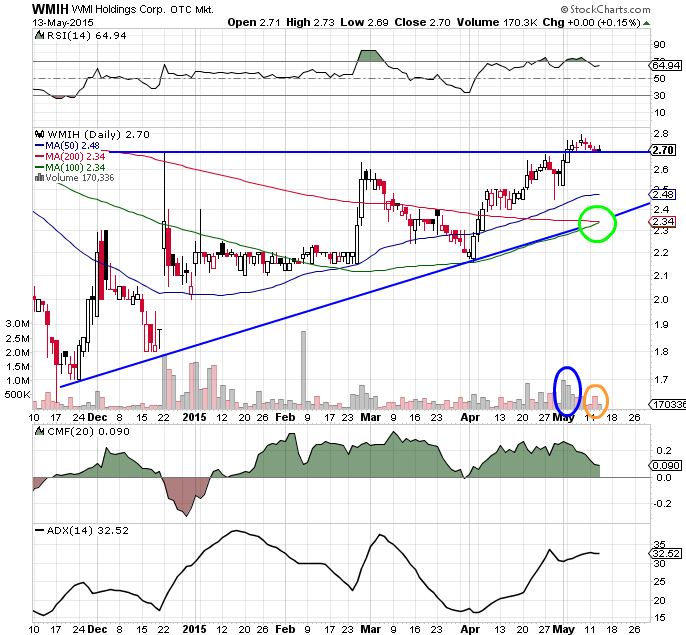Click the black line icon beside ADX(14)
The image size is (686, 635).
tap(39, 530)
